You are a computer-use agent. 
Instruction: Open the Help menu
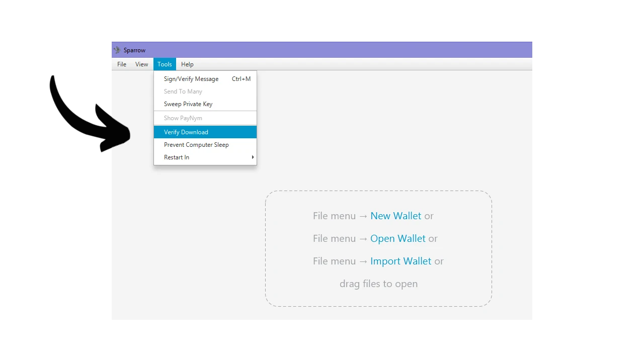[x=187, y=64]
